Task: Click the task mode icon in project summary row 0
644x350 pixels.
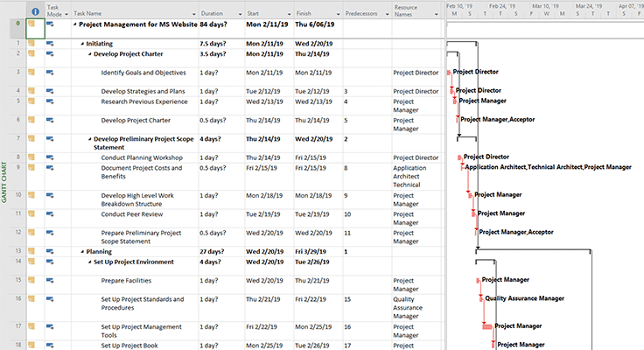Action: point(50,24)
